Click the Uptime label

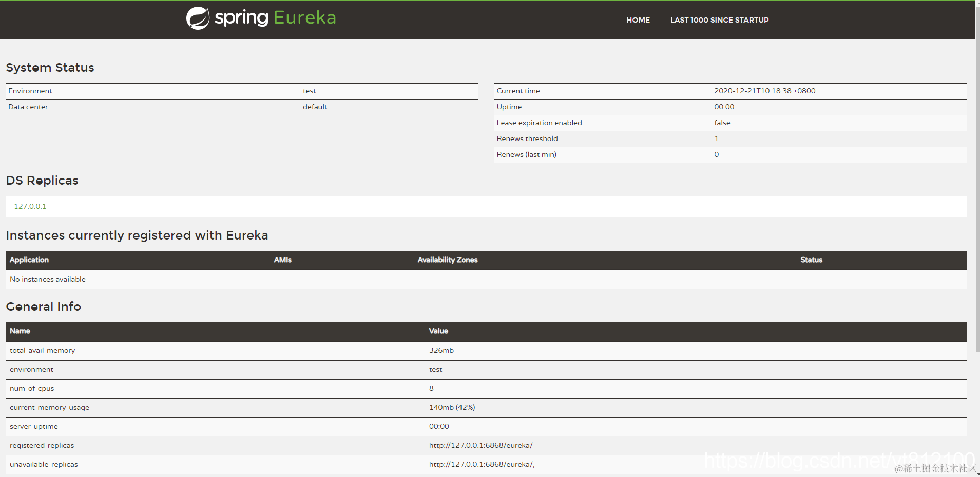(509, 107)
